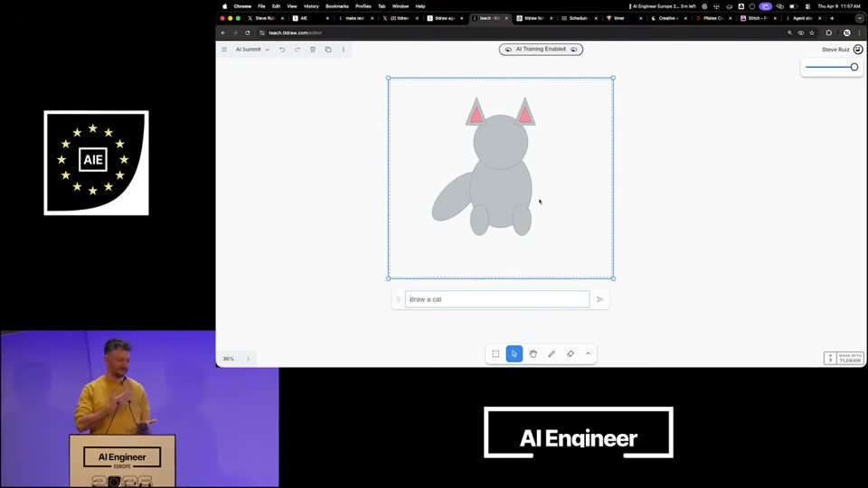Image resolution: width=868 pixels, height=488 pixels.
Task: Expand the zoom panel chevron arrow
Action: [x=248, y=359]
